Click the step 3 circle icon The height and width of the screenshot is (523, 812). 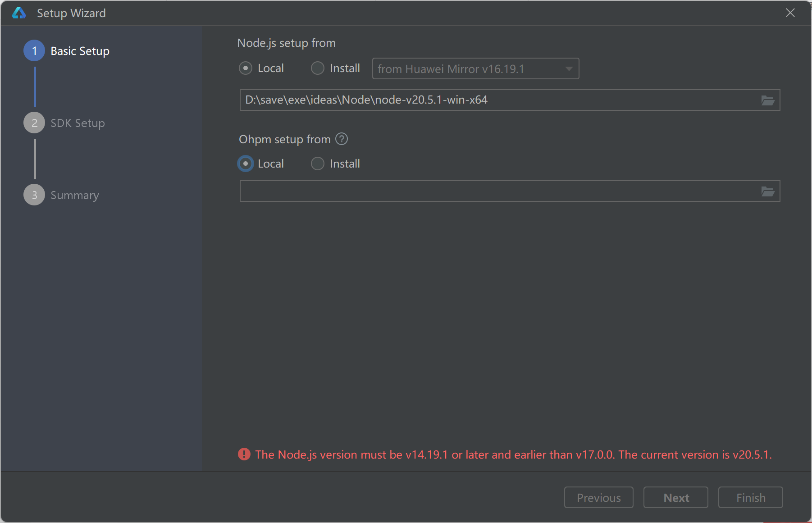[34, 195]
